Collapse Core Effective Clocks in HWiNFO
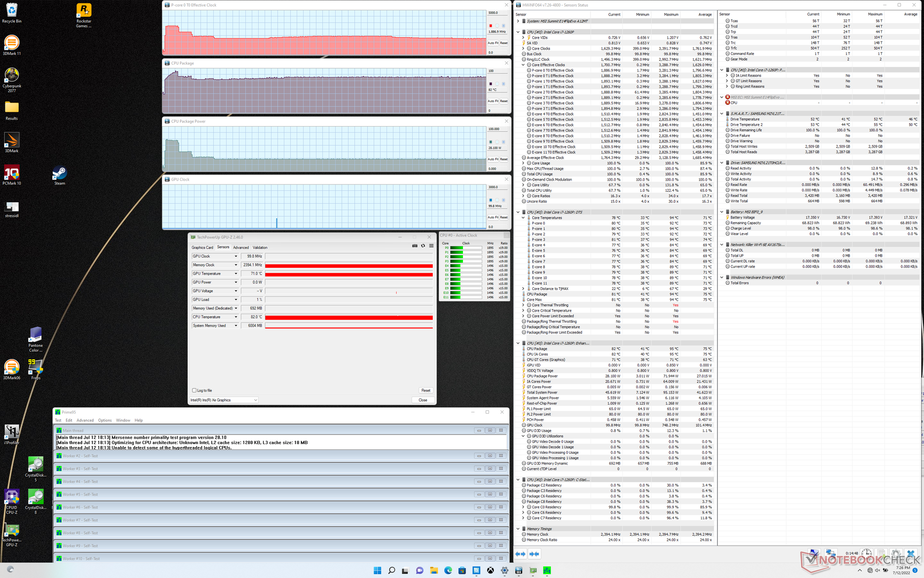 click(524, 65)
